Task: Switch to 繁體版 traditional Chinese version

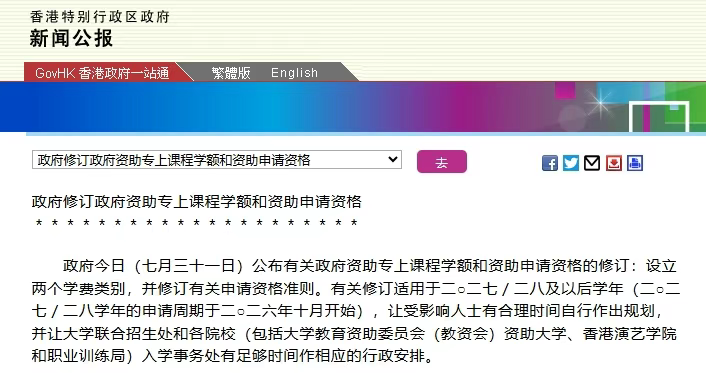Action: tap(231, 73)
